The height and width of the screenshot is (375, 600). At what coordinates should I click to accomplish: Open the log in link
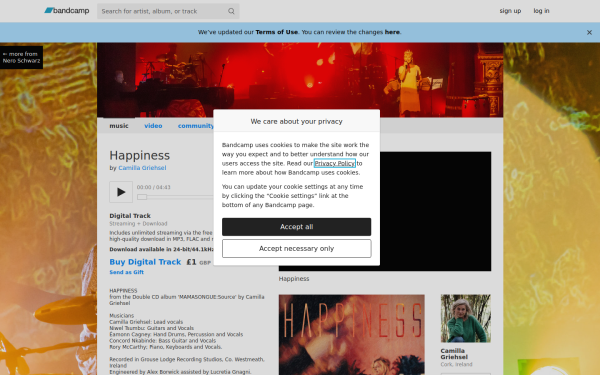tap(541, 11)
